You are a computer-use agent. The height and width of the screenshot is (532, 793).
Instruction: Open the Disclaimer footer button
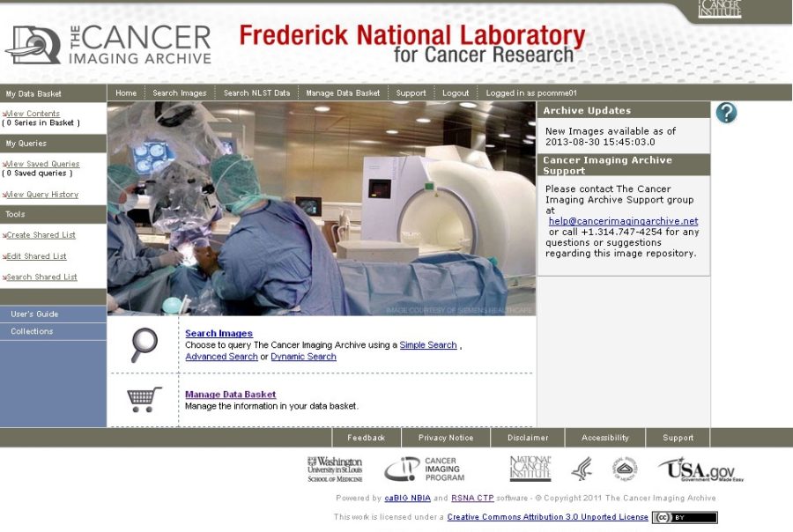(528, 438)
